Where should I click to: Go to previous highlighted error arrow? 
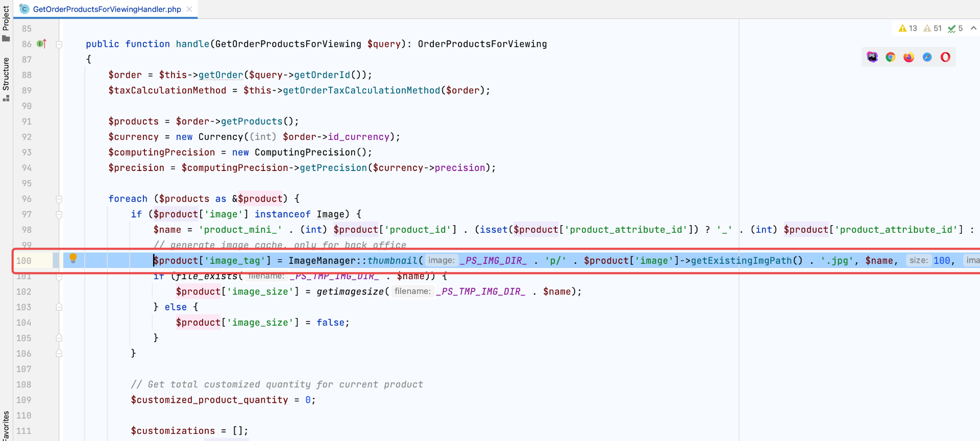973,29
